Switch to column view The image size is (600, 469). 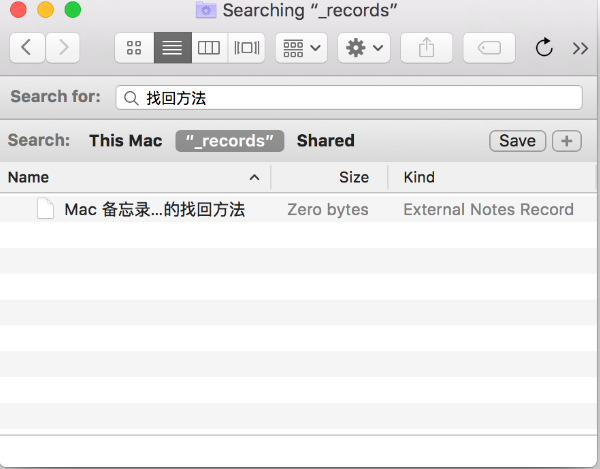(x=208, y=47)
